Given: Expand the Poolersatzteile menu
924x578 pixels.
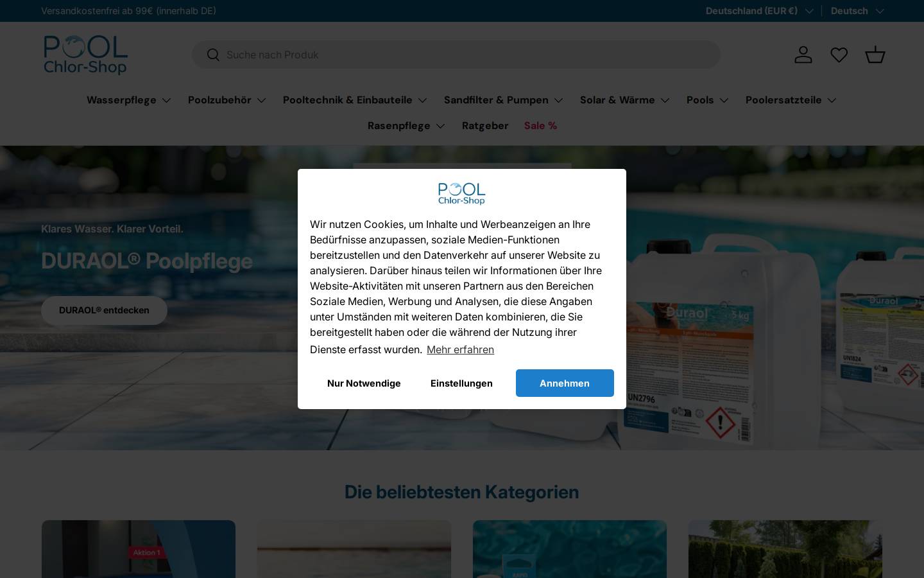Looking at the screenshot, I should point(791,100).
